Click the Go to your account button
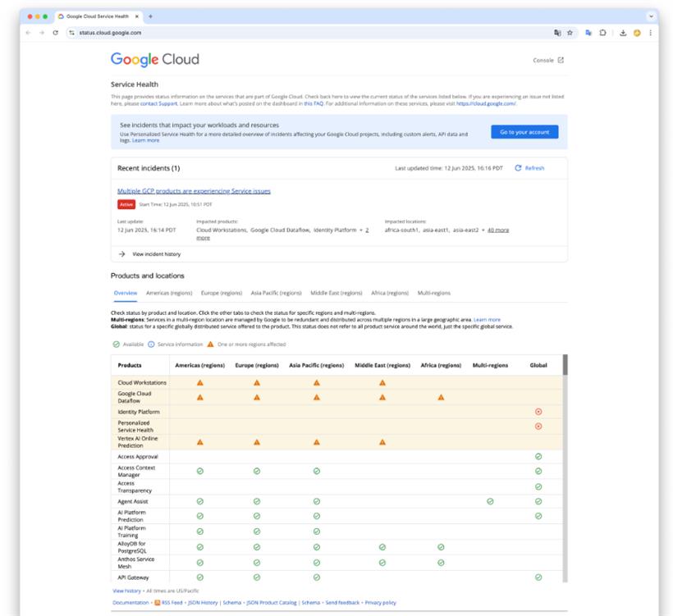This screenshot has height=616, width=673. pos(524,132)
